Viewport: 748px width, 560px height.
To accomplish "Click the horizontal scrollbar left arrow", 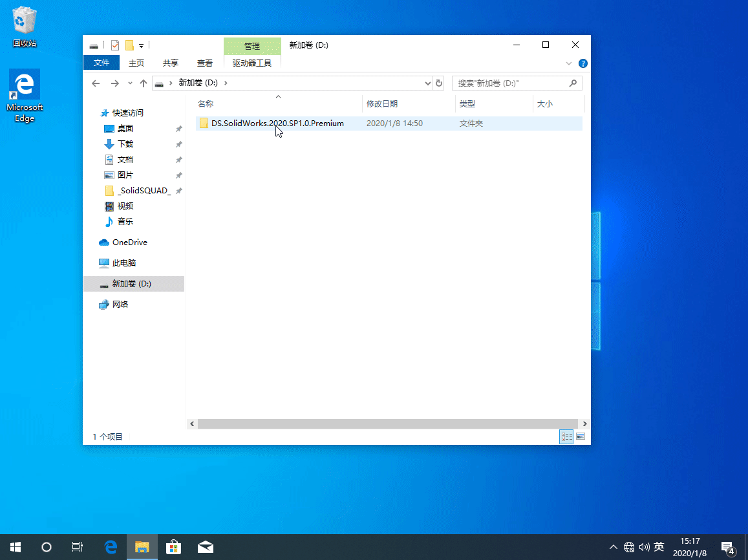I will tap(192, 424).
